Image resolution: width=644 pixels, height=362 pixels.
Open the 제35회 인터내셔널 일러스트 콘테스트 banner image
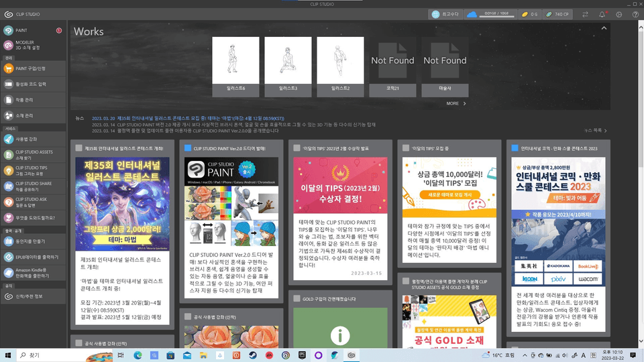click(122, 204)
